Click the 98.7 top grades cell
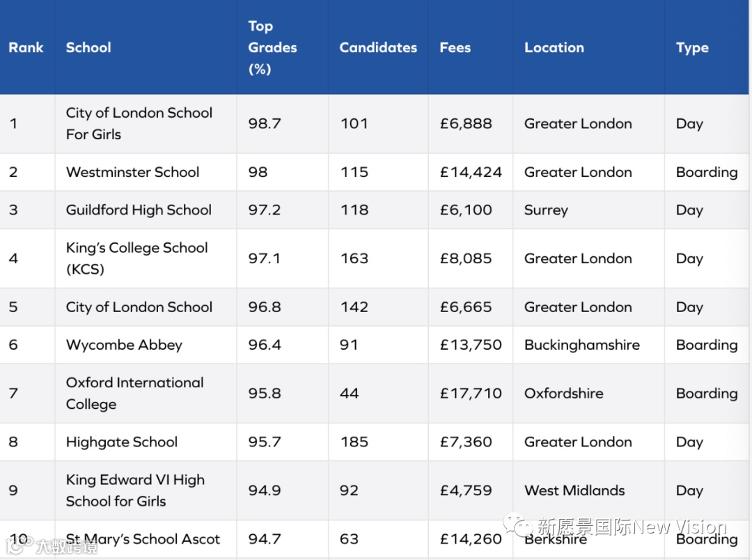 click(x=265, y=123)
